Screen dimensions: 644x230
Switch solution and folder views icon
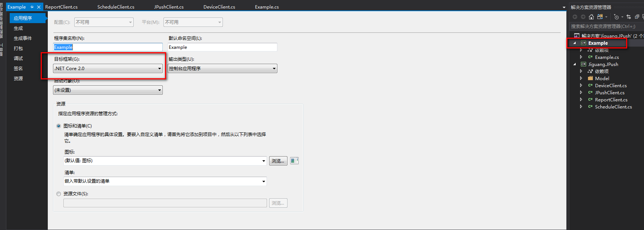[600, 17]
